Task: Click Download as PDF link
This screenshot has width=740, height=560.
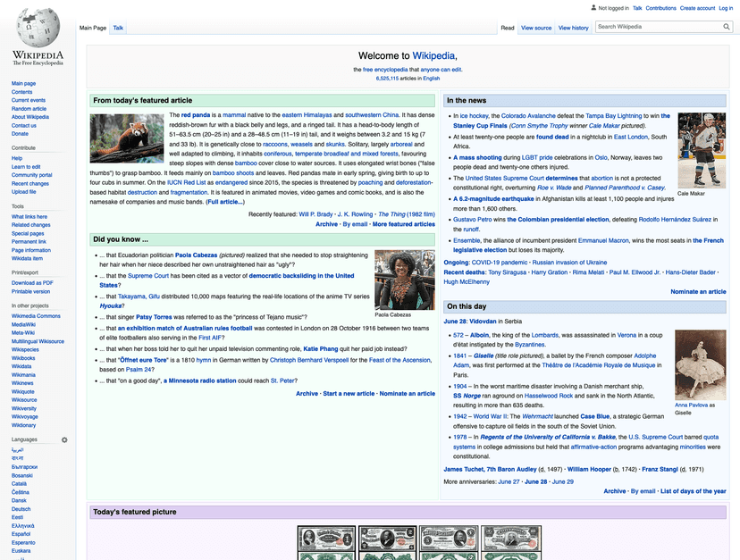Action: pos(32,283)
